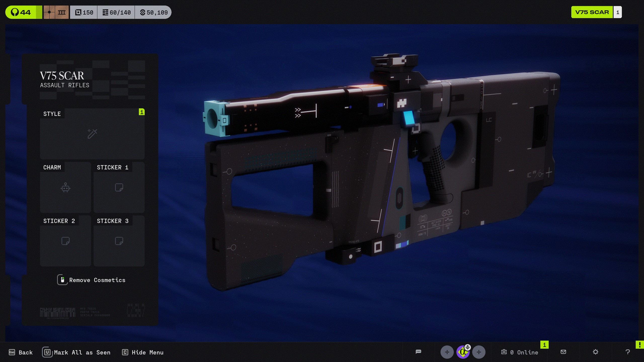
Task: Click the 50,109 currency counter
Action: [x=154, y=12]
